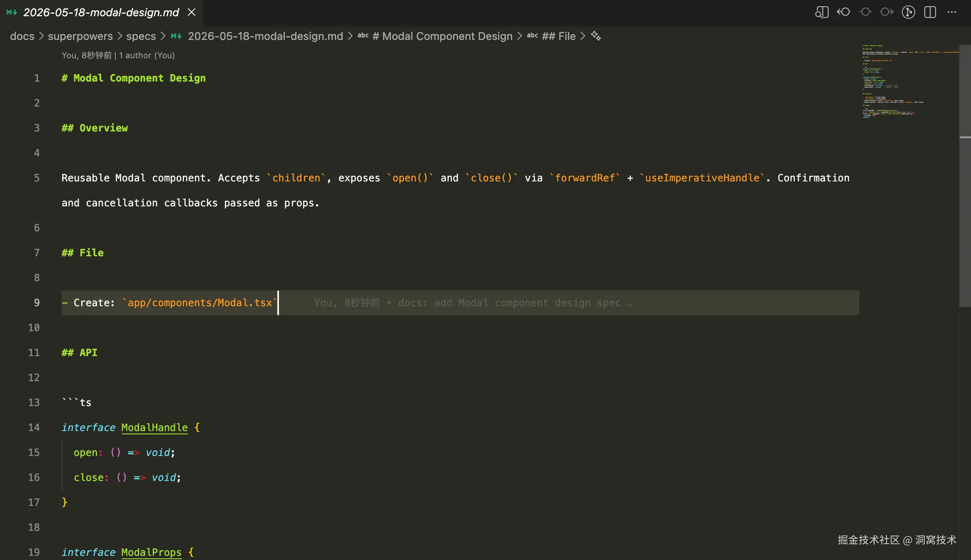Click the `useImperativeHandle` inline code
Viewport: 971px width, 560px height.
click(x=702, y=178)
